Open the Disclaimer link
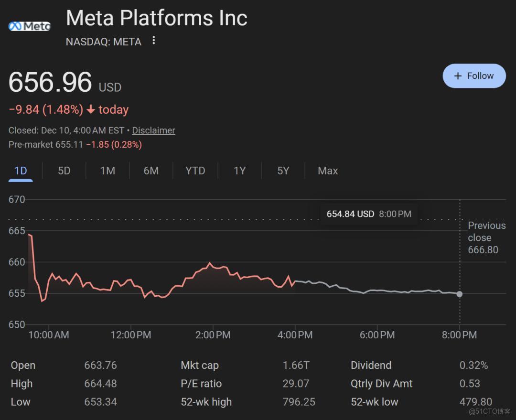The image size is (516, 420). [153, 130]
